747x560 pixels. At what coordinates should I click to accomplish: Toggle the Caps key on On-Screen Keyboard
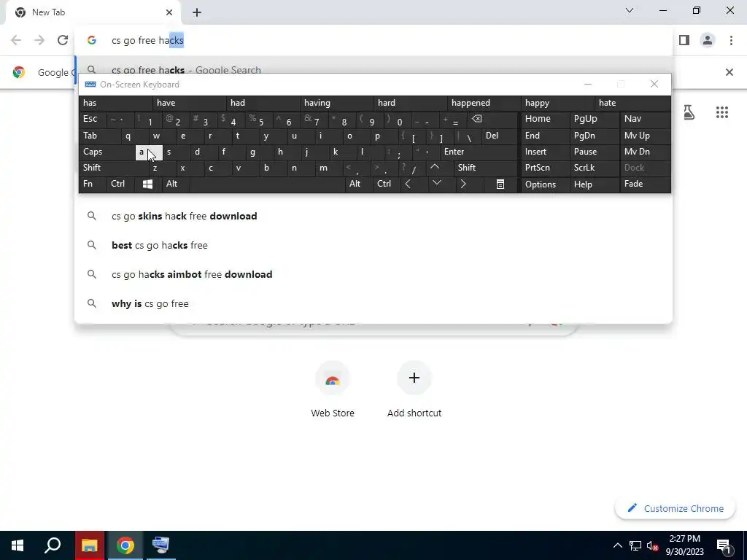point(107,152)
